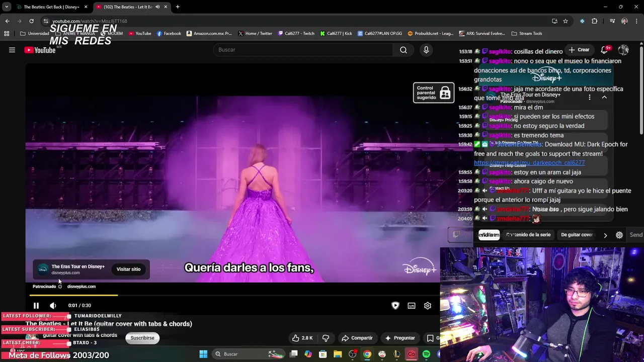The height and width of the screenshot is (362, 644).
Task: Open OBS Studio from the taskbar
Action: pyautogui.click(x=352, y=354)
